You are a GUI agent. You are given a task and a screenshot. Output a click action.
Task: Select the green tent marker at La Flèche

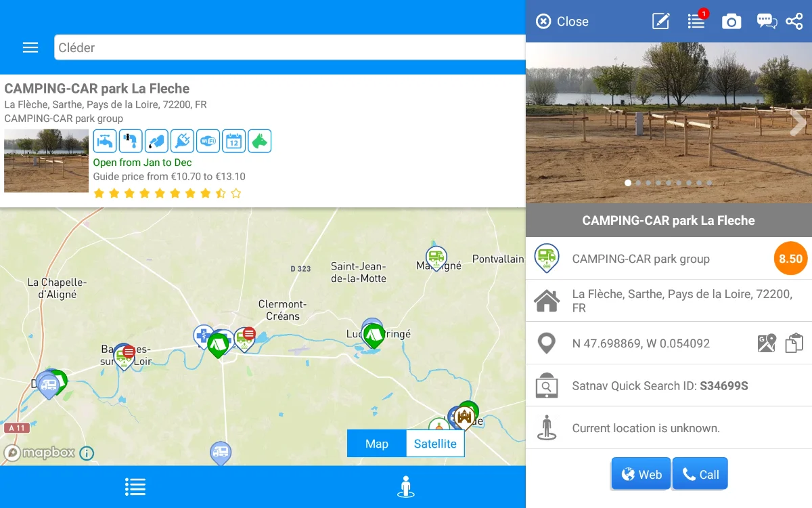217,345
